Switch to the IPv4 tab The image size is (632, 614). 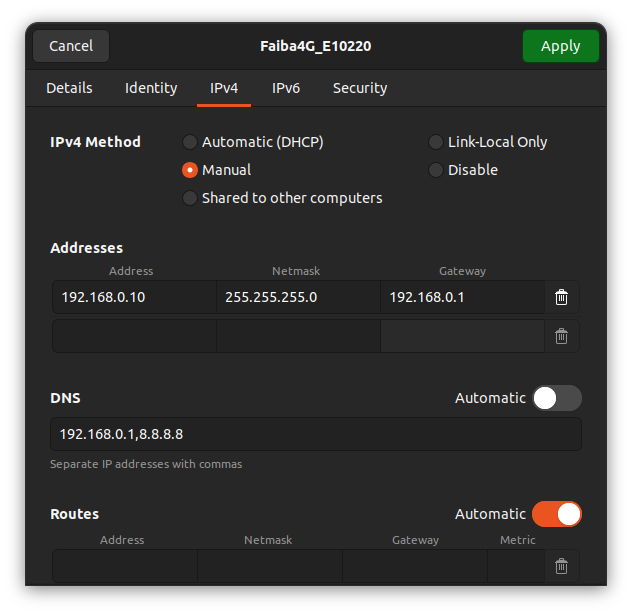tap(224, 88)
